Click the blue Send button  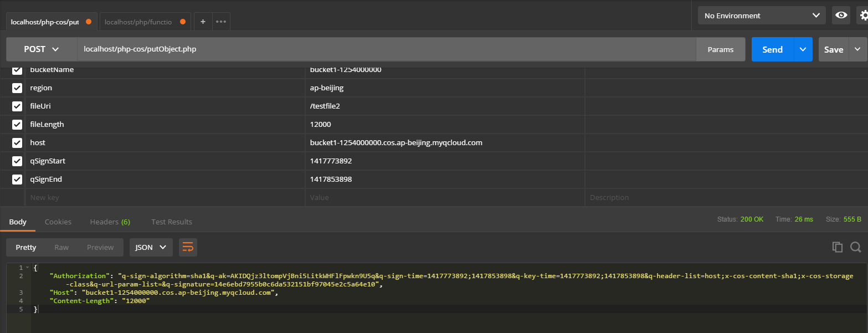point(772,49)
